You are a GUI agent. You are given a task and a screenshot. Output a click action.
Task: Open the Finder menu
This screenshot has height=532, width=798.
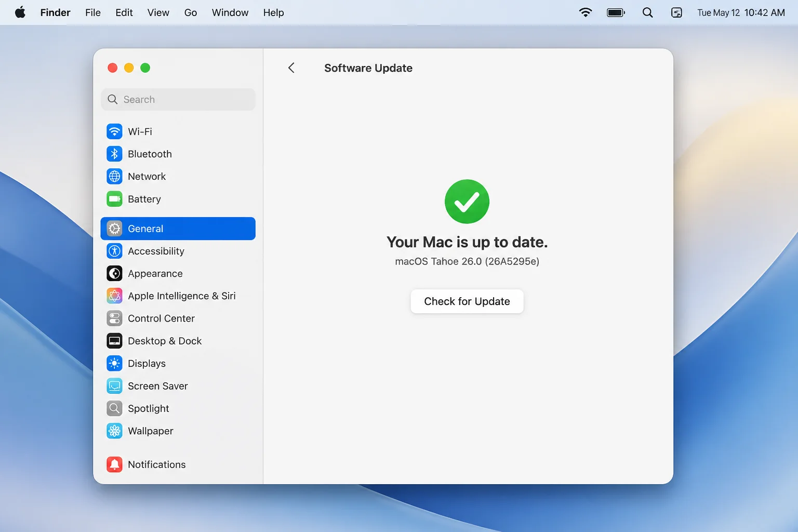pos(55,12)
